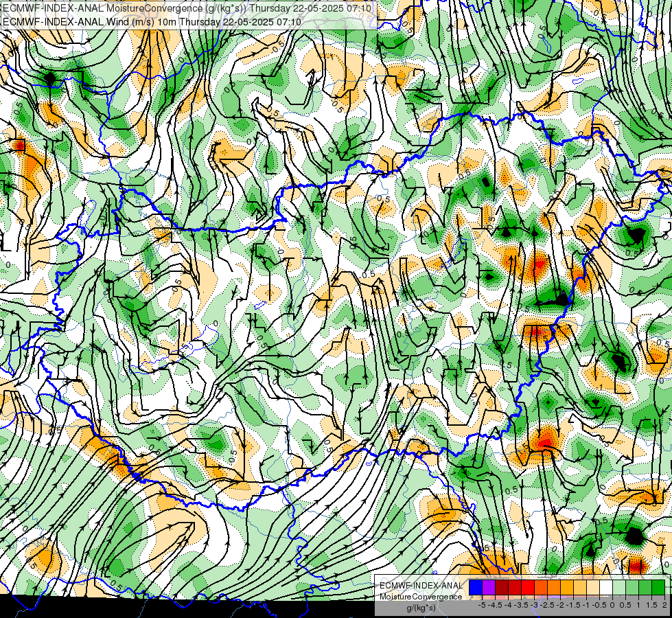Click the white swatch between -0.5 and 0

coord(606,587)
